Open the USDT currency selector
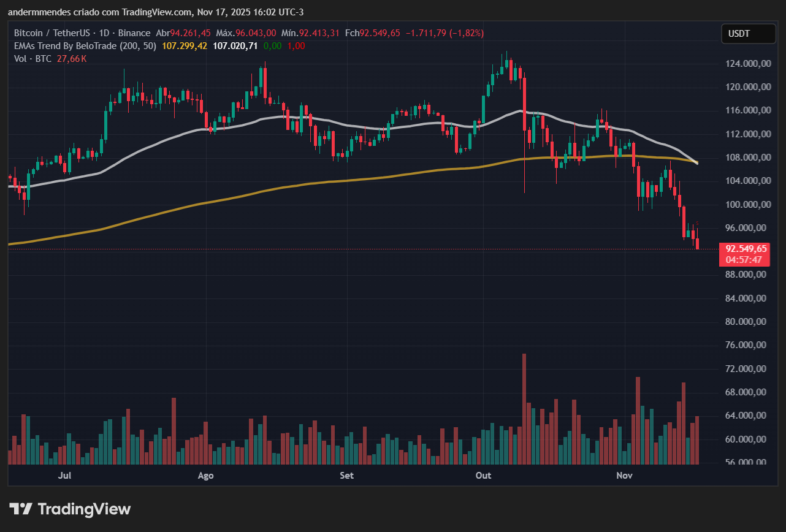 tap(748, 34)
